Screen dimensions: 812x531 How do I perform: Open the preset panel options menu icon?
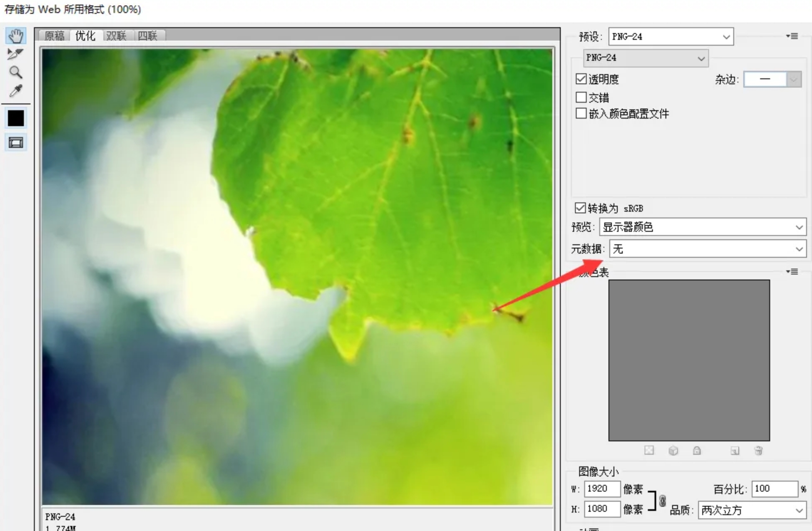coord(792,36)
